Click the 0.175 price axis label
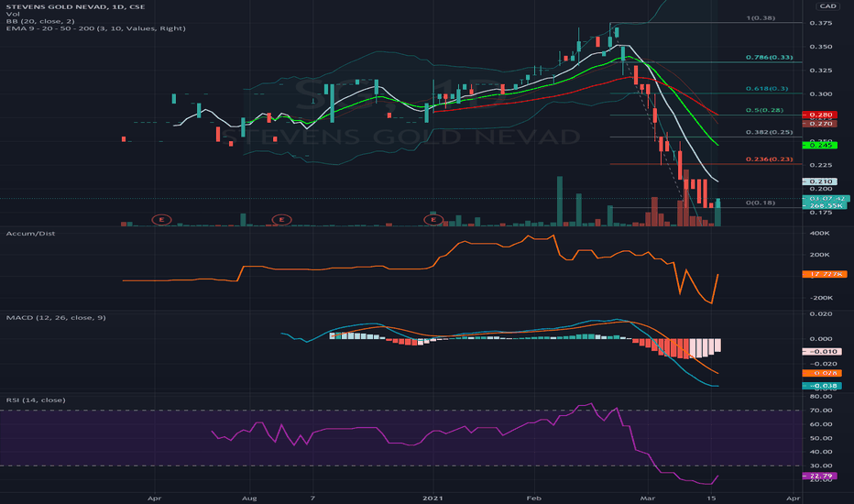The width and height of the screenshot is (854, 504). pos(821,213)
